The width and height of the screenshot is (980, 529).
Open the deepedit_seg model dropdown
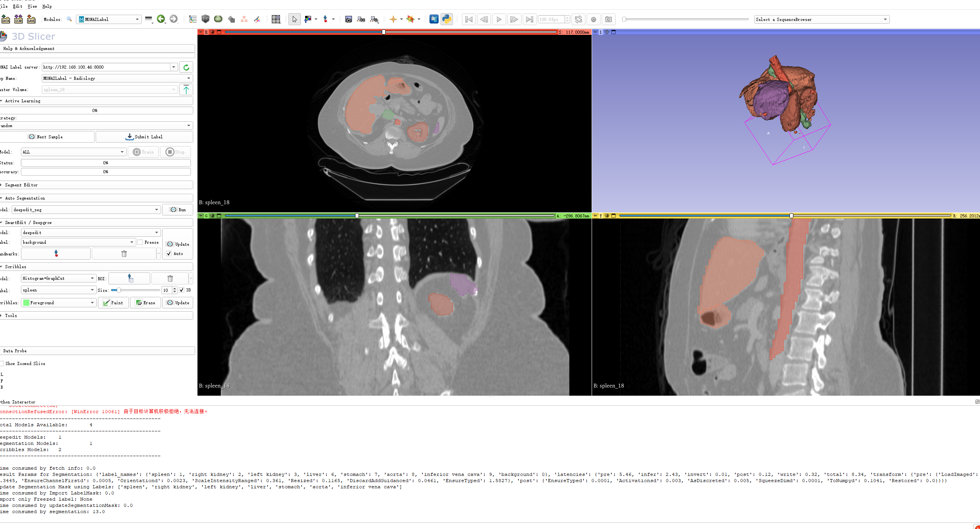point(86,210)
